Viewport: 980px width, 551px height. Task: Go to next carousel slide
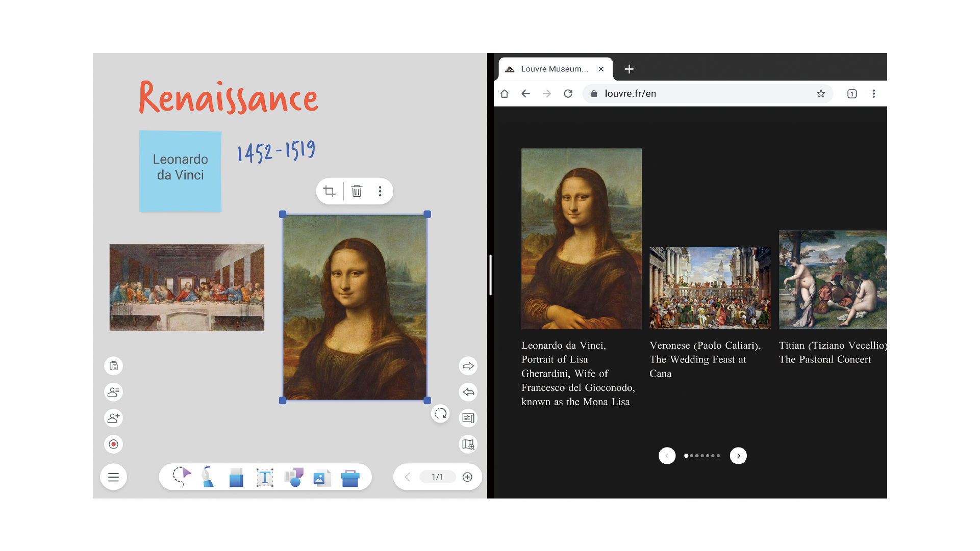(738, 456)
